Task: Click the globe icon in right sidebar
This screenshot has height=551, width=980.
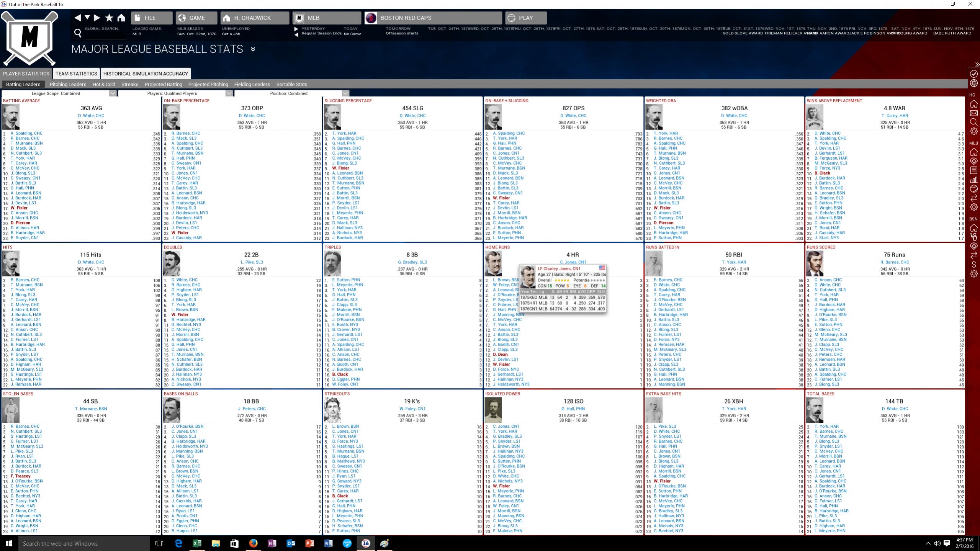Action: point(973,83)
